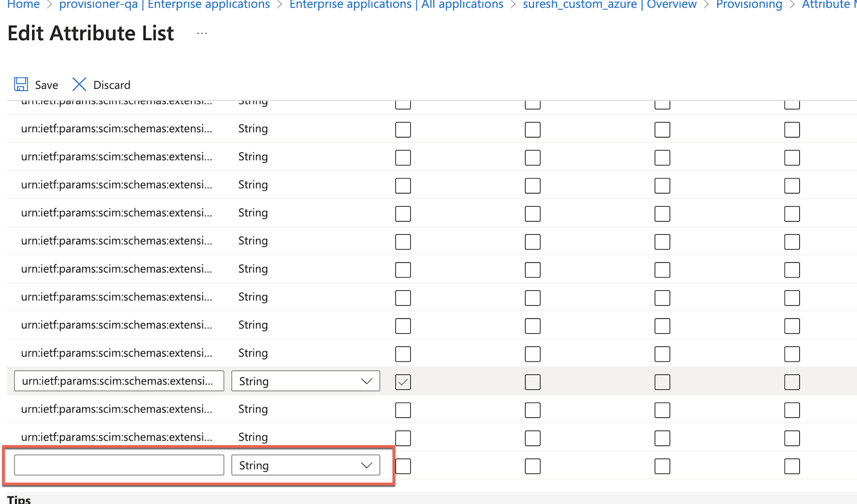
Task: Open the chevron on the bottom String selector
Action: (367, 465)
